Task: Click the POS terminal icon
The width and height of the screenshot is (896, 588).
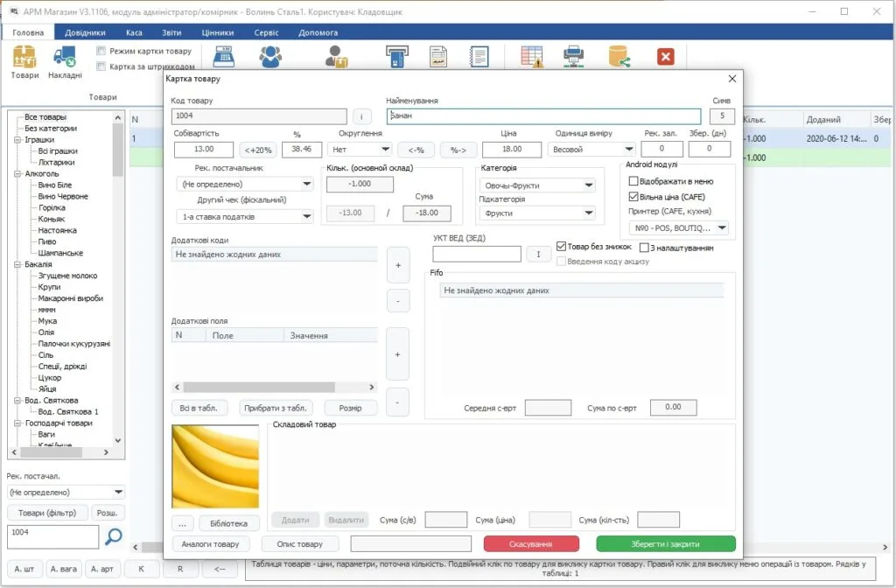Action: coord(397,57)
